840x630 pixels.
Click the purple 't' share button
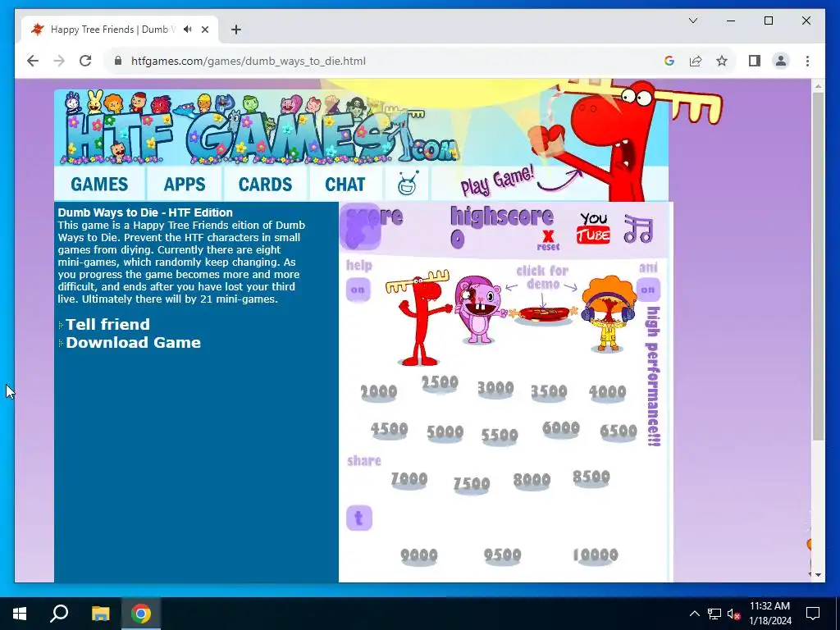point(359,518)
